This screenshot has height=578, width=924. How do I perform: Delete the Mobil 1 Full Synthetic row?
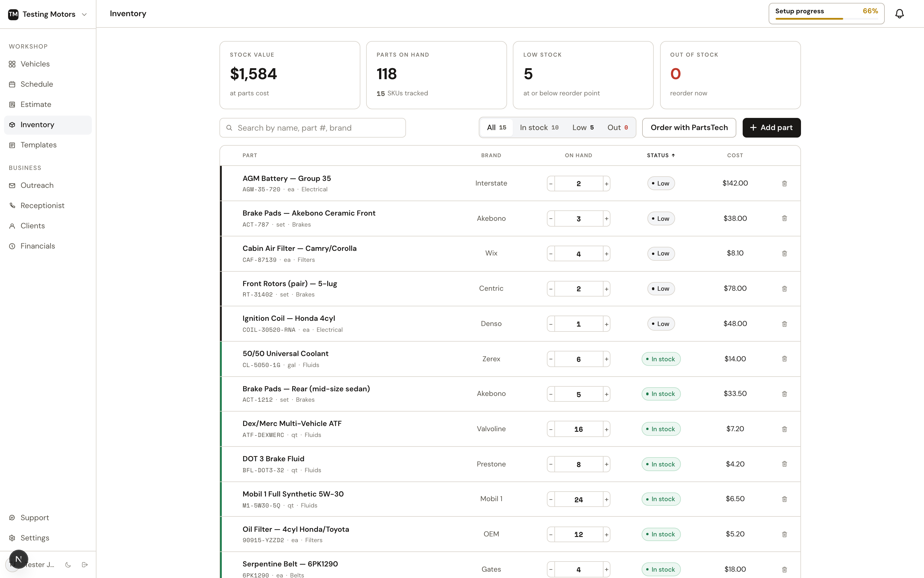pos(784,499)
